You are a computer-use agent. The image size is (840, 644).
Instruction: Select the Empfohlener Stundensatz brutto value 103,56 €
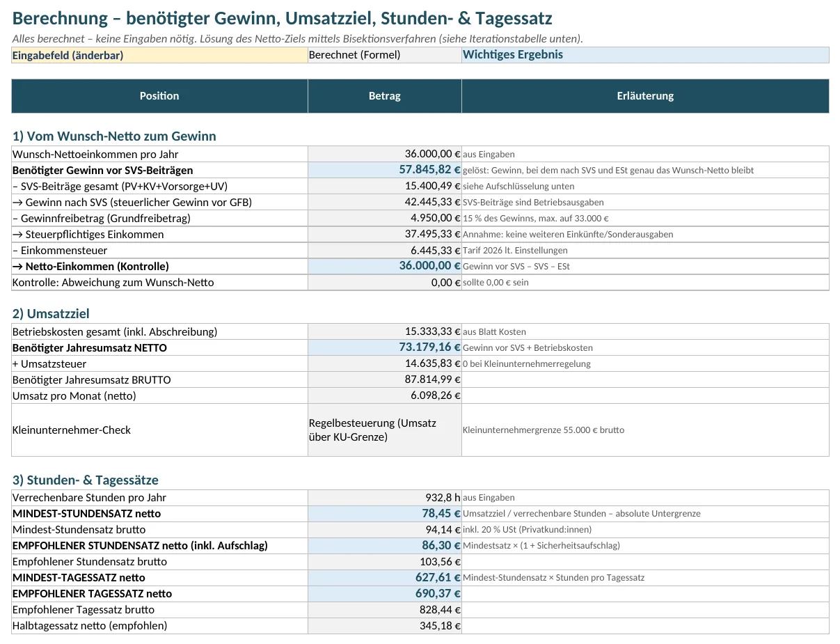pyautogui.click(x=385, y=561)
